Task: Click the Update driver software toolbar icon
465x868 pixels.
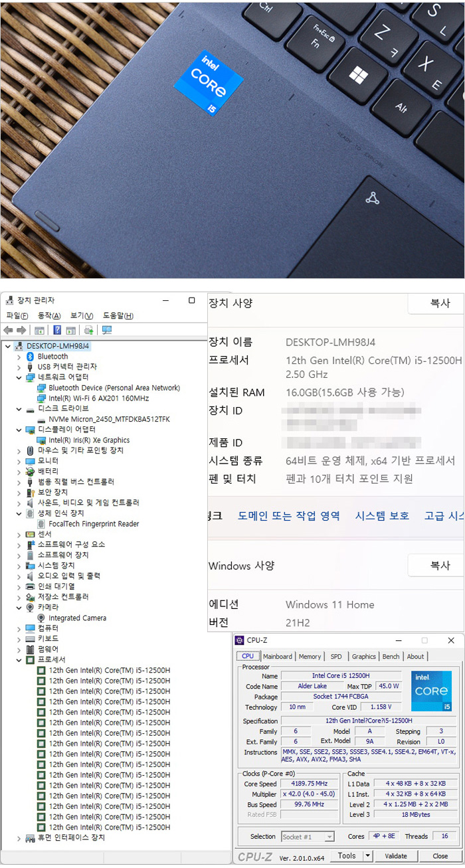Action: pyautogui.click(x=88, y=330)
